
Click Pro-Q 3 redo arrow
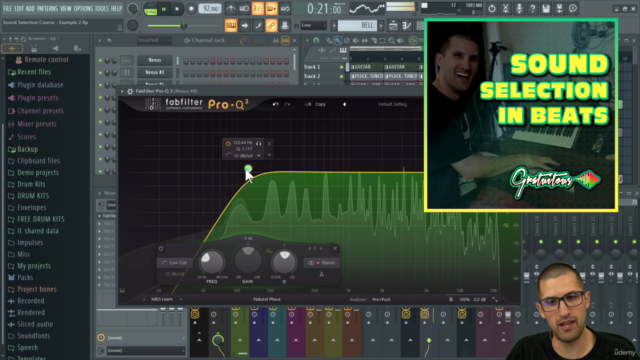(287, 104)
